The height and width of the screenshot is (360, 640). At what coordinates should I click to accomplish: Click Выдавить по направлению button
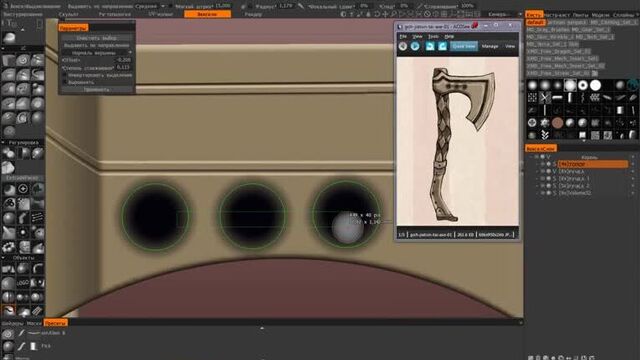tap(96, 45)
